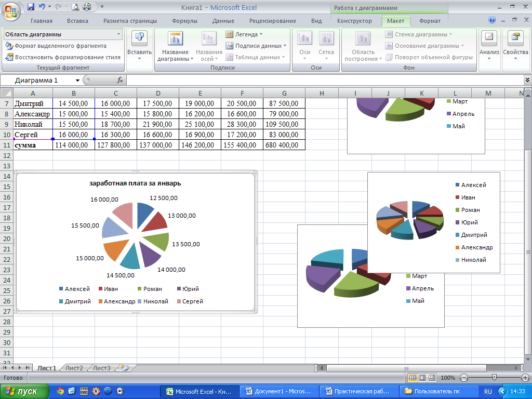Go to last sheet navigation arrow
This screenshot has height=399, width=532.
pos(27,368)
